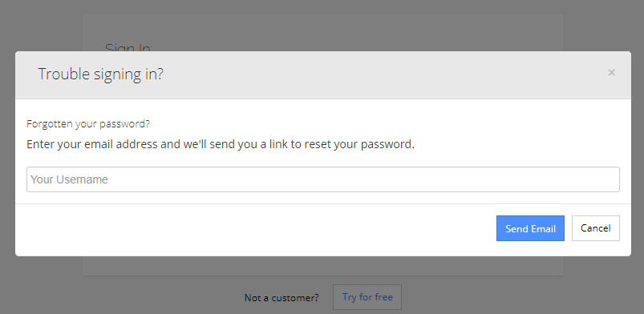
Task: Focus the username placeholder text box
Action: (323, 179)
